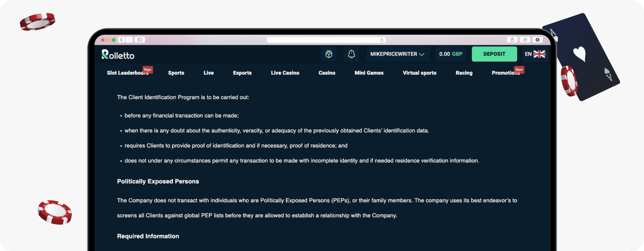This screenshot has width=644, height=251.
Task: Click the browser share icon
Action: 512,40
